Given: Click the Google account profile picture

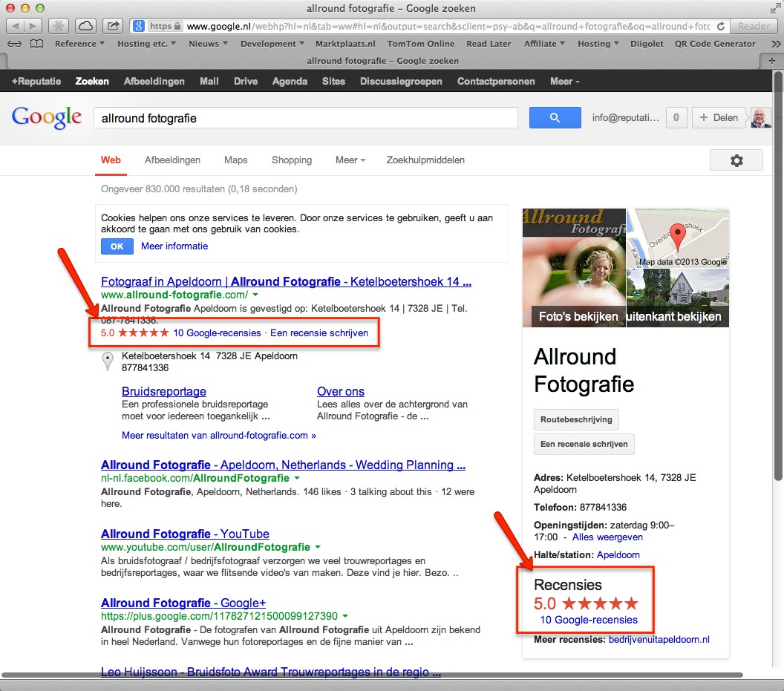Looking at the screenshot, I should 761,117.
